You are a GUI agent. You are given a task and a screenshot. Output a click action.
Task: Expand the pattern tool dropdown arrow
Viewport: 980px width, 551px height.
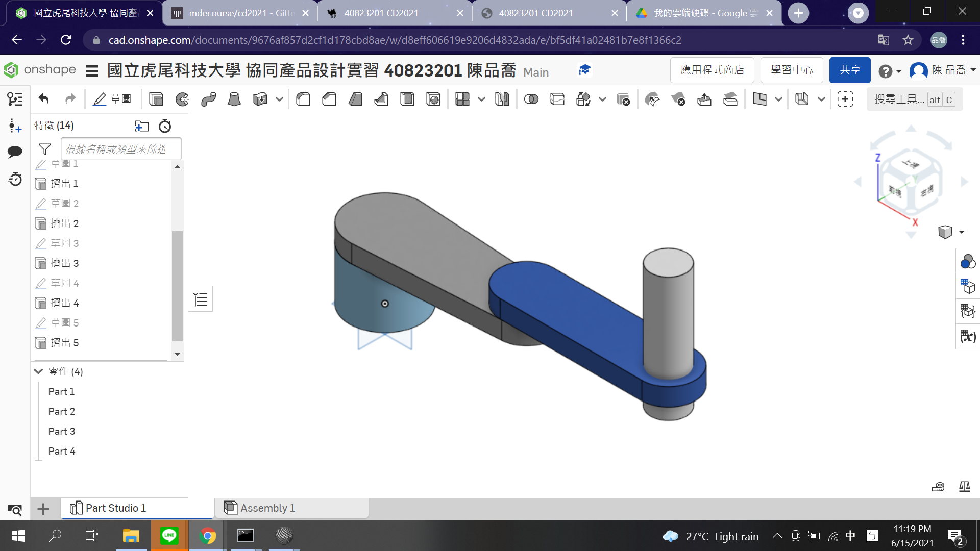481,99
